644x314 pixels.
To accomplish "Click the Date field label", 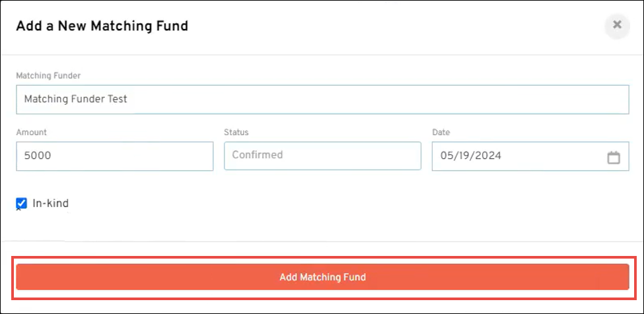I will 441,133.
